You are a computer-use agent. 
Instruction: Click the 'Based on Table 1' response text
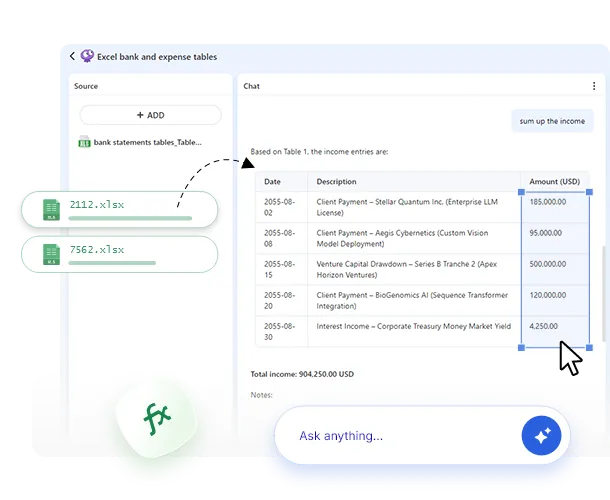pyautogui.click(x=319, y=152)
